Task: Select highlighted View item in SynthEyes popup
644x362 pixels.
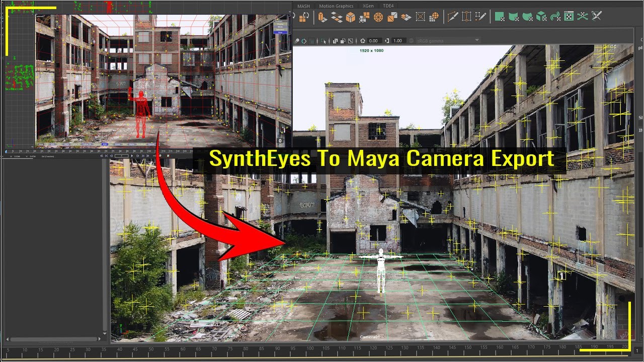Action: [x=280, y=32]
